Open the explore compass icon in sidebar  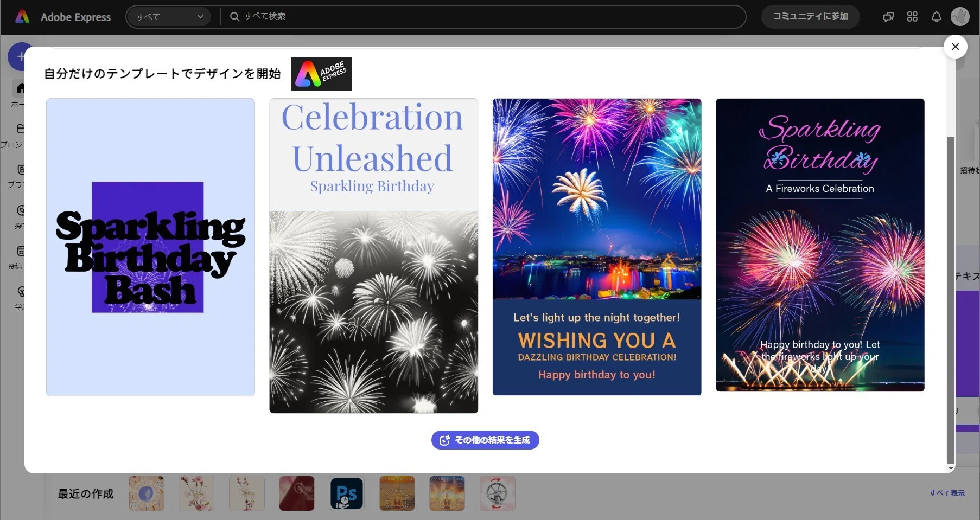click(x=21, y=210)
